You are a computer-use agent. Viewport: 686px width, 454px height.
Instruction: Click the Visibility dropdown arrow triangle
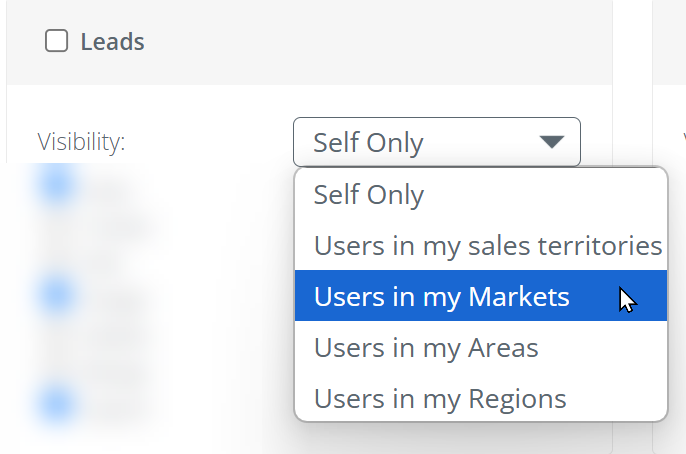click(x=552, y=142)
